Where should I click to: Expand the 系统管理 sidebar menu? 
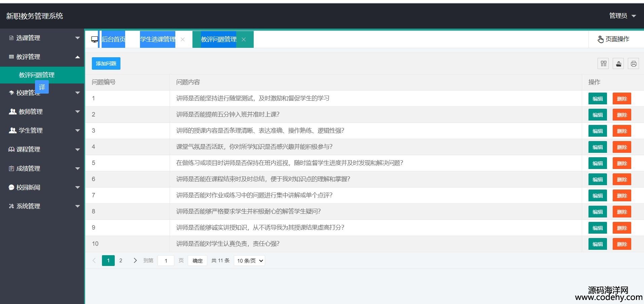point(42,206)
